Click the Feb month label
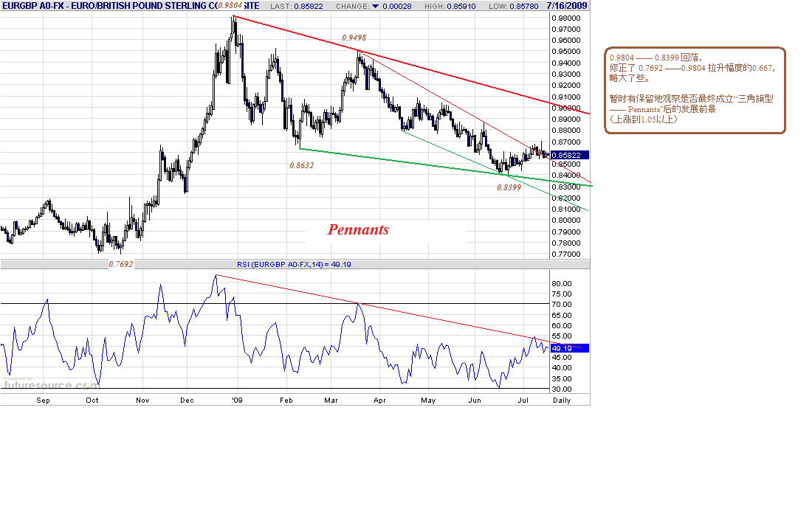This screenshot has width=812, height=520. [x=286, y=401]
